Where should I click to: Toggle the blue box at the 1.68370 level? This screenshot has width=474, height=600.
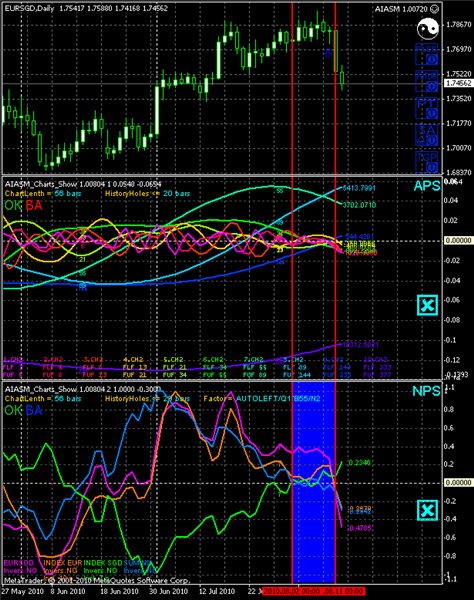pos(427,163)
